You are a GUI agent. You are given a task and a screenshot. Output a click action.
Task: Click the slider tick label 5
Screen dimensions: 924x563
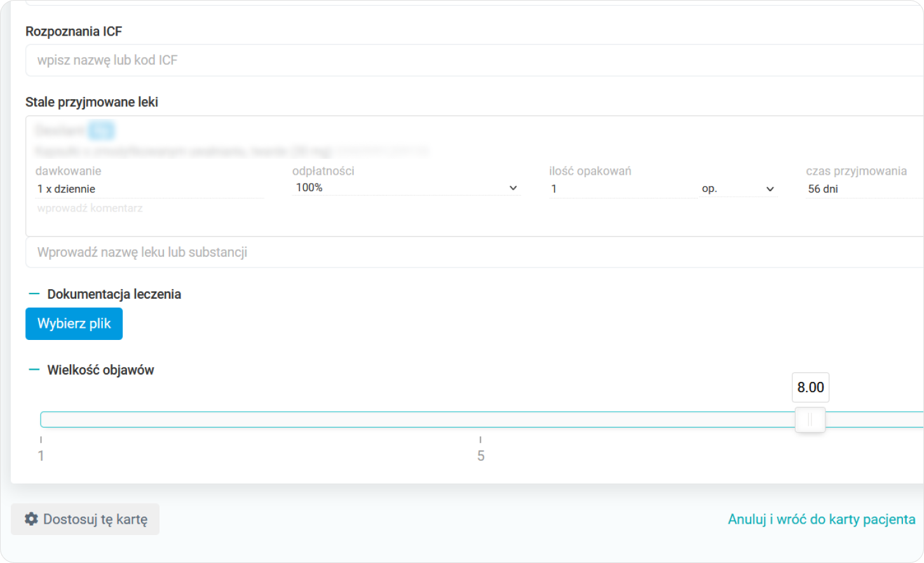click(481, 456)
